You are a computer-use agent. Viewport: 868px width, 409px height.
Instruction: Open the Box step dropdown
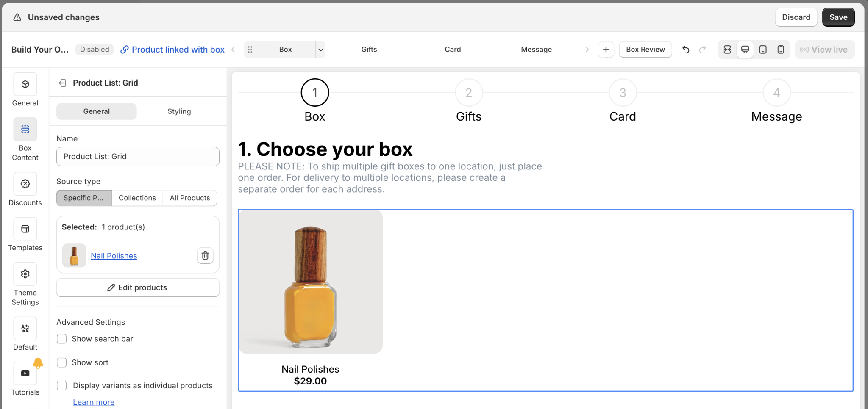(321, 50)
